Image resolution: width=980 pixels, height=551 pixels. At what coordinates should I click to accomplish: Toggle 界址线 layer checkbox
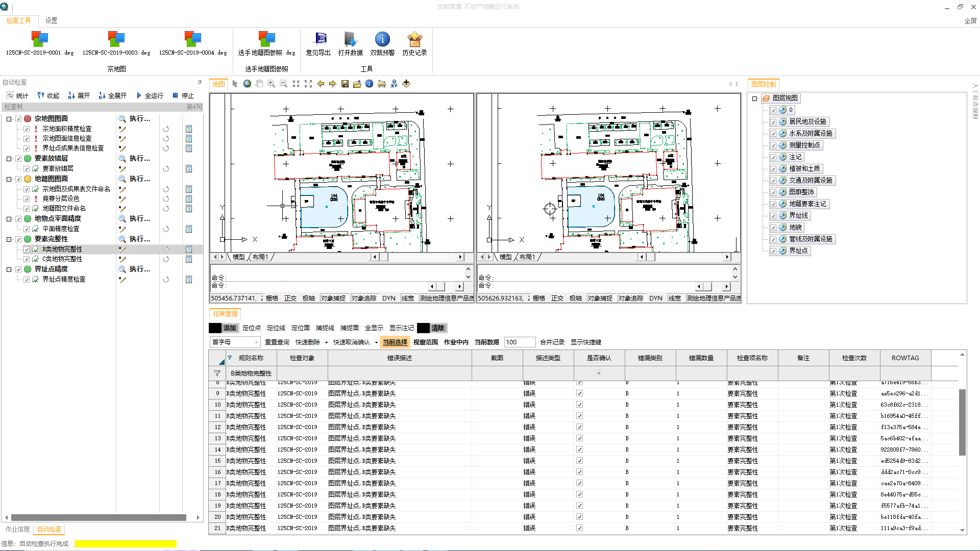point(773,216)
